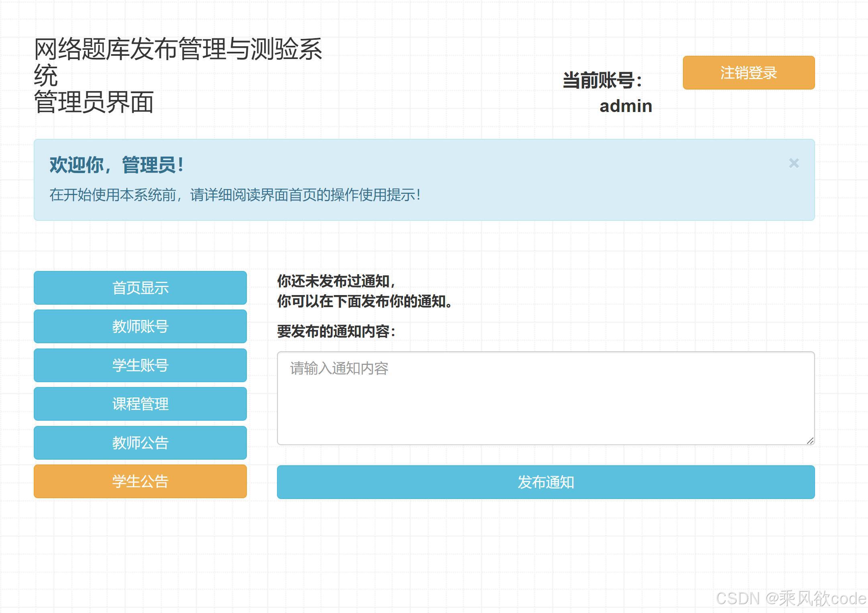Screen dimensions: 868x613
Task: Click the 管理员界面 subtitle text
Action: (94, 102)
